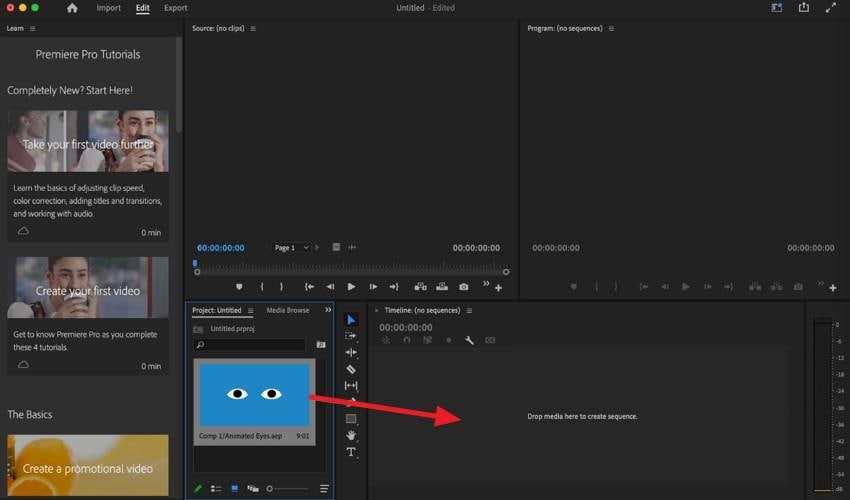Select the Track Select Forward tool

351,336
